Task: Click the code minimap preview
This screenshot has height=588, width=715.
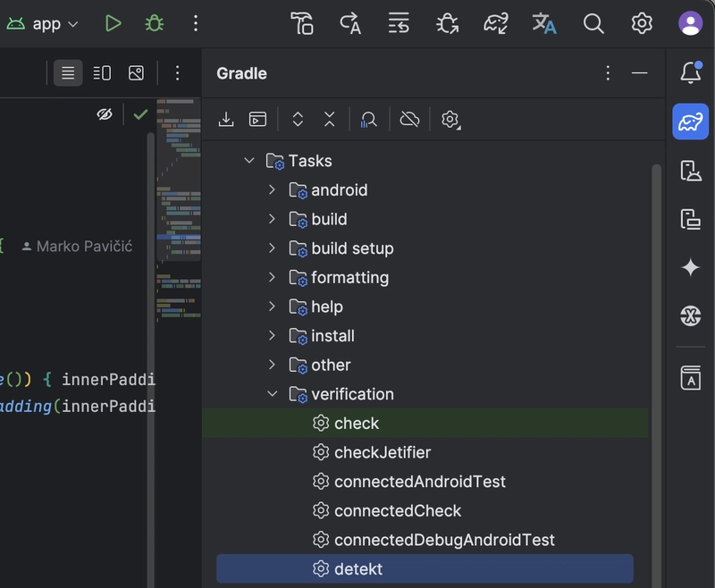Action: click(x=179, y=210)
